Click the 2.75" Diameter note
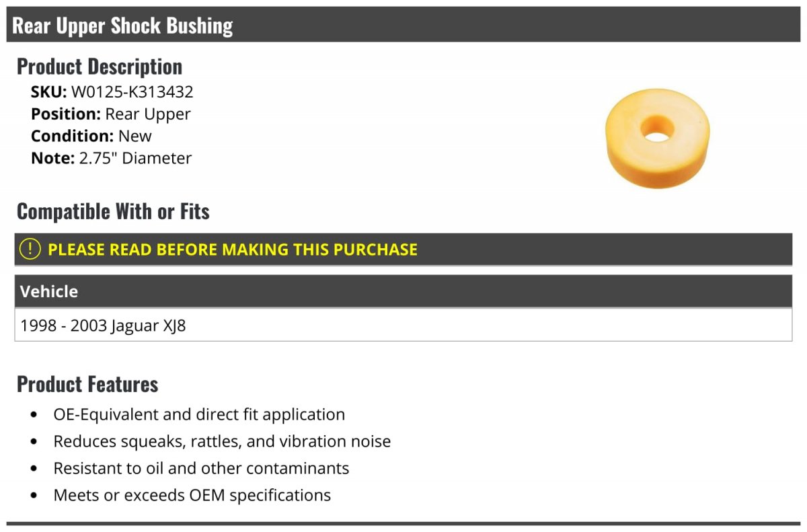807x532 pixels. click(x=133, y=158)
